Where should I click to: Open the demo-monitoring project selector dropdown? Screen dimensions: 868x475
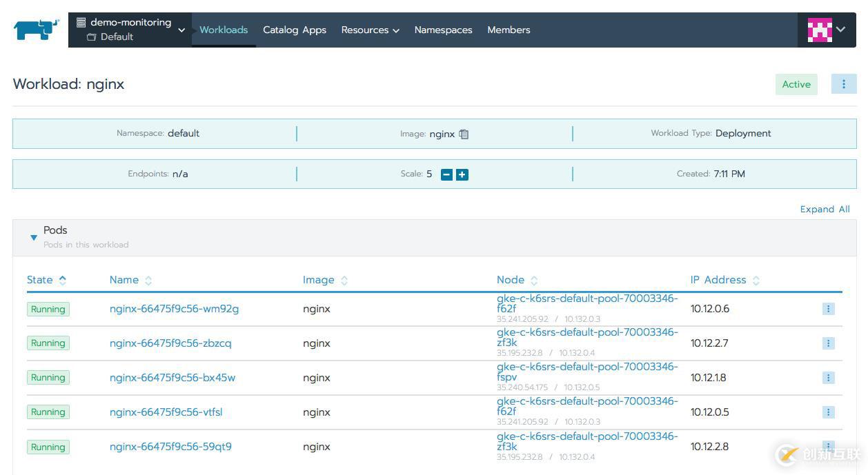click(x=130, y=30)
